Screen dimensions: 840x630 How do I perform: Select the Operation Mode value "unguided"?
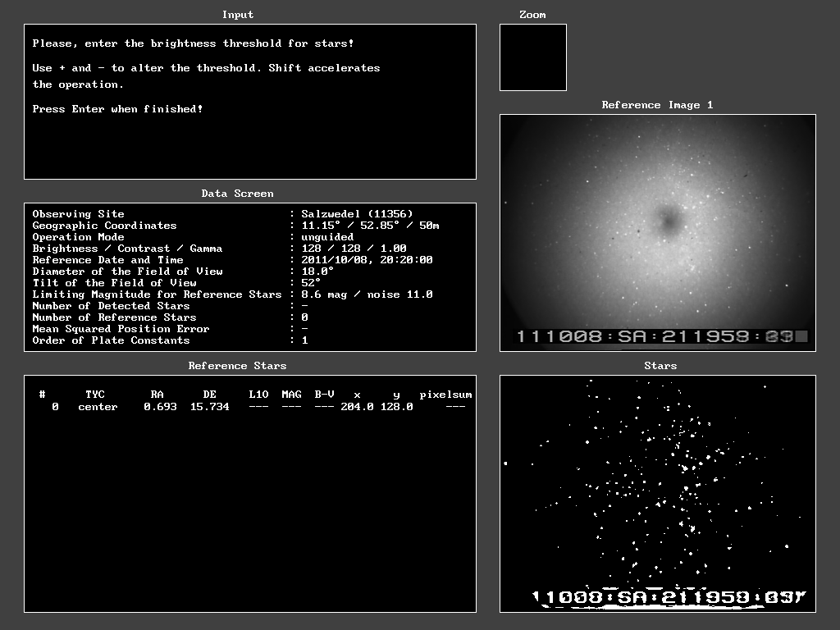(x=327, y=237)
